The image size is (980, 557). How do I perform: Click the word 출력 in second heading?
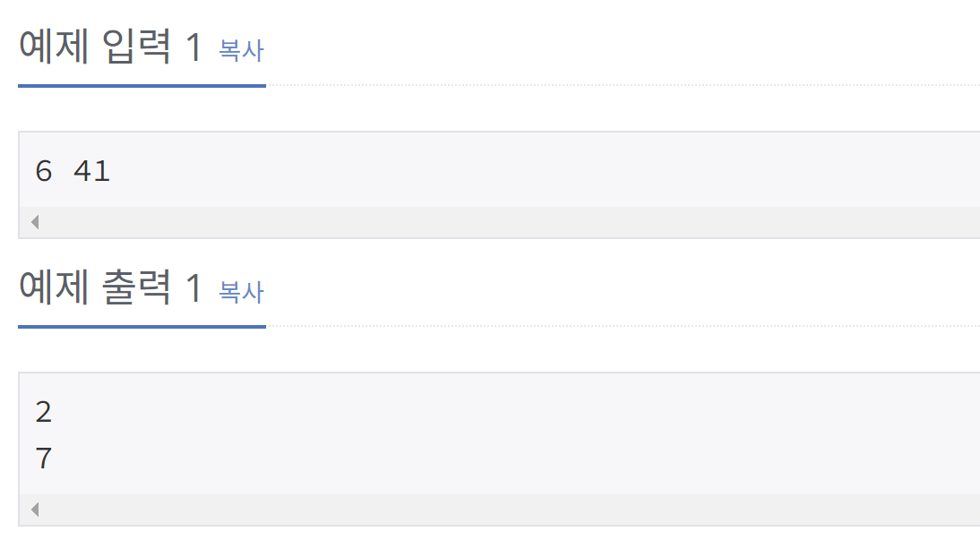pos(136,288)
